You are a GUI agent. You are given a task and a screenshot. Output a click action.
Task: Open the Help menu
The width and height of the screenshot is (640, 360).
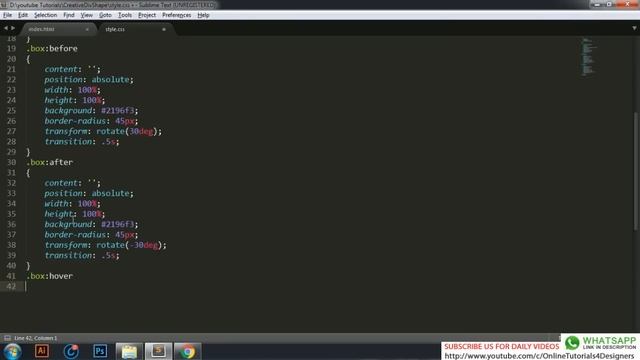click(x=203, y=15)
